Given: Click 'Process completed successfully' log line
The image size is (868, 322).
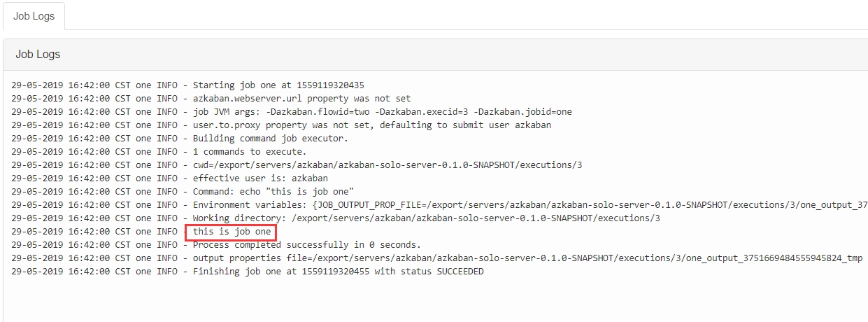Looking at the screenshot, I should [216, 245].
